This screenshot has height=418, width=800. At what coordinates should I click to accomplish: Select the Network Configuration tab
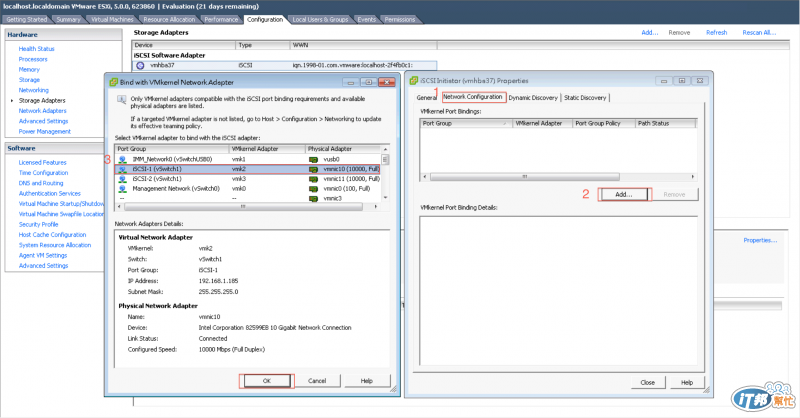point(473,97)
